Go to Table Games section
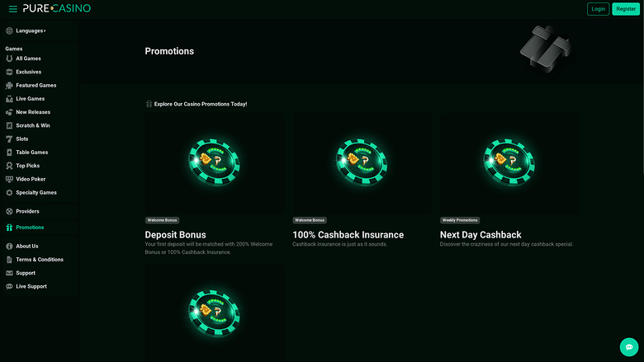Image resolution: width=644 pixels, height=362 pixels. coord(31,153)
